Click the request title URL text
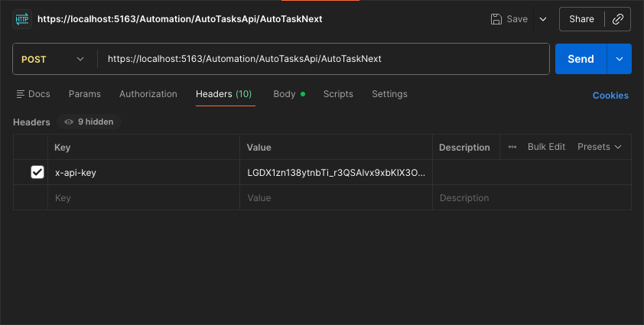Viewport: 644px width, 325px height. [180, 19]
